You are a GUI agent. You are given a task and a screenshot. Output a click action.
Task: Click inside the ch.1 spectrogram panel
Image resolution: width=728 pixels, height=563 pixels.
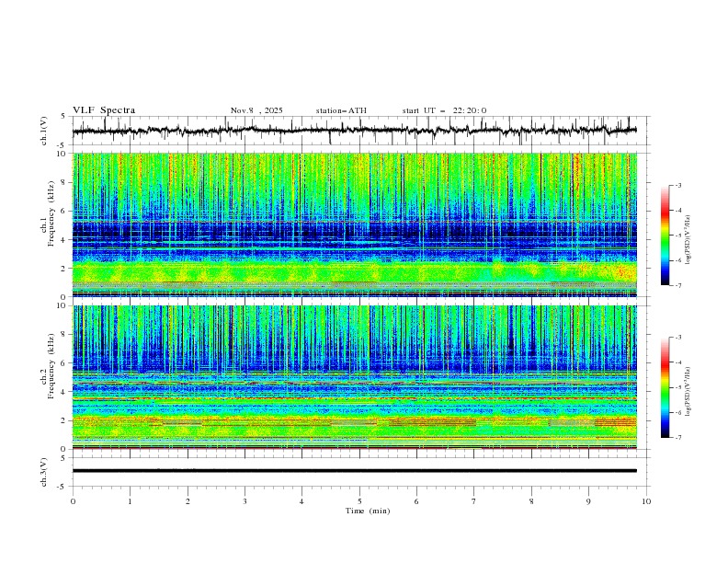click(355, 224)
